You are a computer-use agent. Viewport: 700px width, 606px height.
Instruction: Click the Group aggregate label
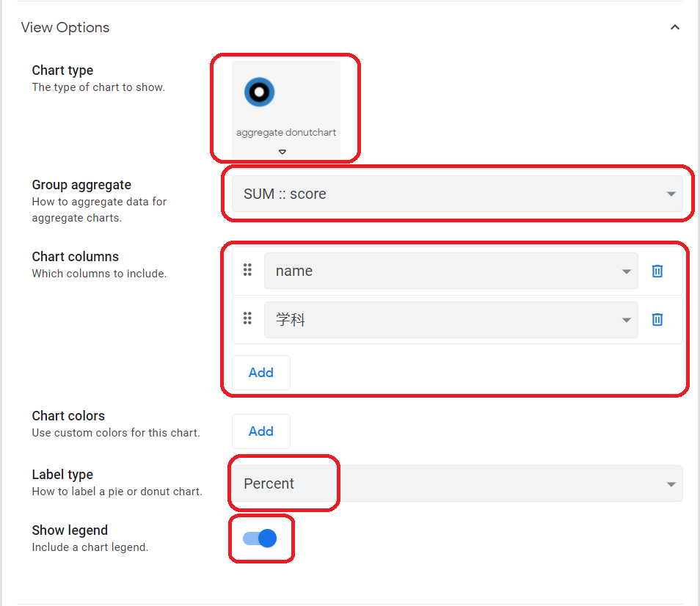coord(81,185)
